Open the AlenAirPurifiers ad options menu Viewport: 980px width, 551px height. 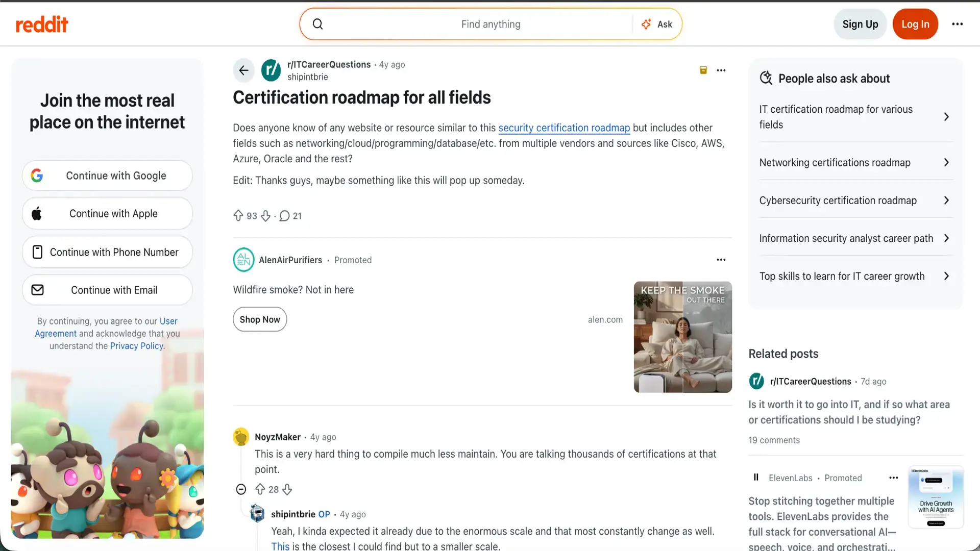(721, 260)
